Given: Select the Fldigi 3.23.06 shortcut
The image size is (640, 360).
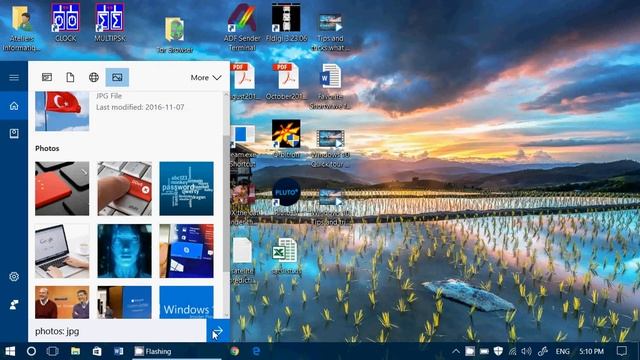Looking at the screenshot, I should tap(286, 22).
